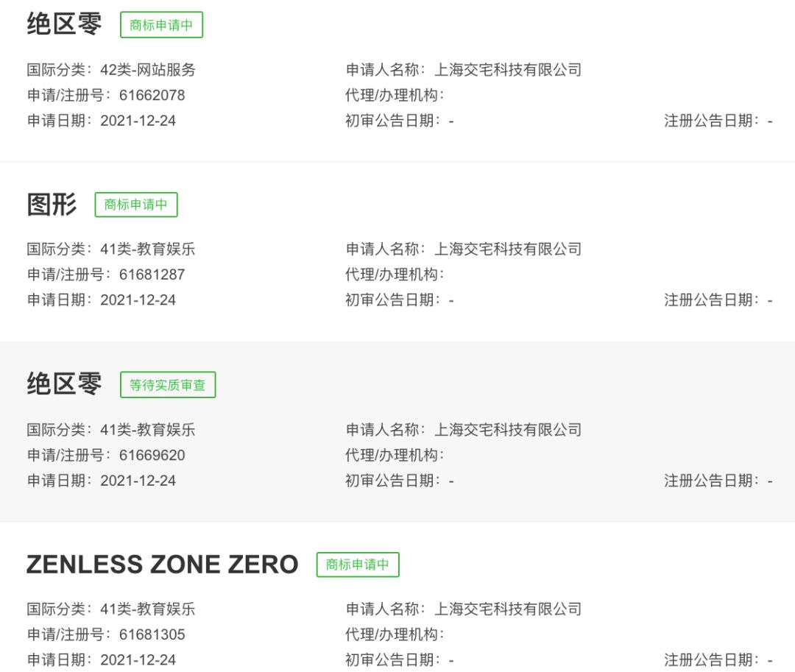The height and width of the screenshot is (672, 795).
Task: Click registration number 61681287
Action: [x=152, y=275]
